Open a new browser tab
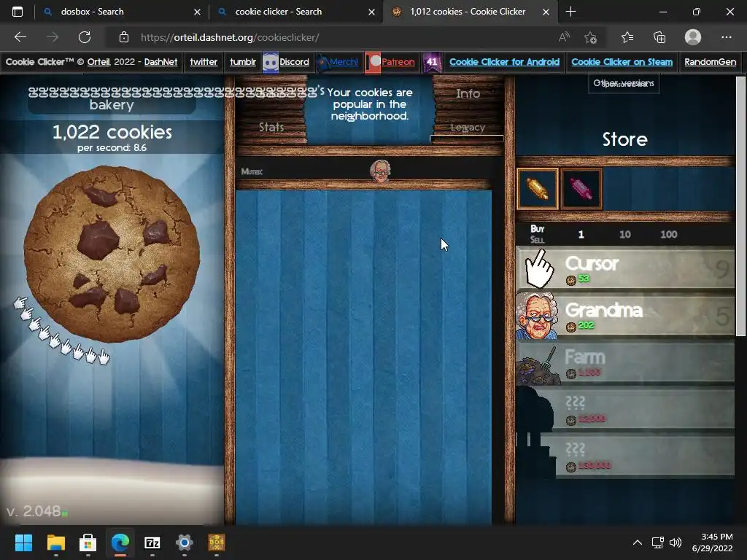This screenshot has width=747, height=560. click(x=570, y=12)
